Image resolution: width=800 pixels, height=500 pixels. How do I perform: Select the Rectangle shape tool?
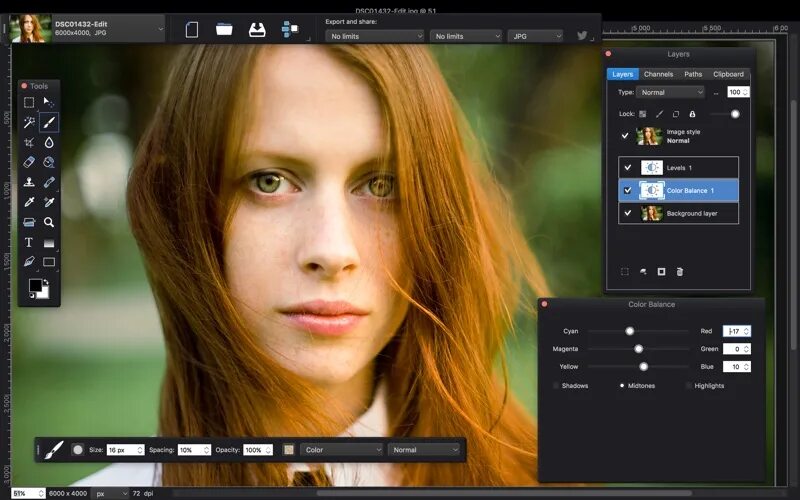point(48,262)
